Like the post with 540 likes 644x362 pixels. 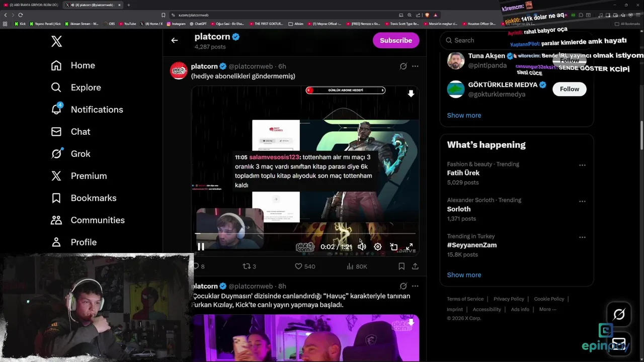pos(304,266)
